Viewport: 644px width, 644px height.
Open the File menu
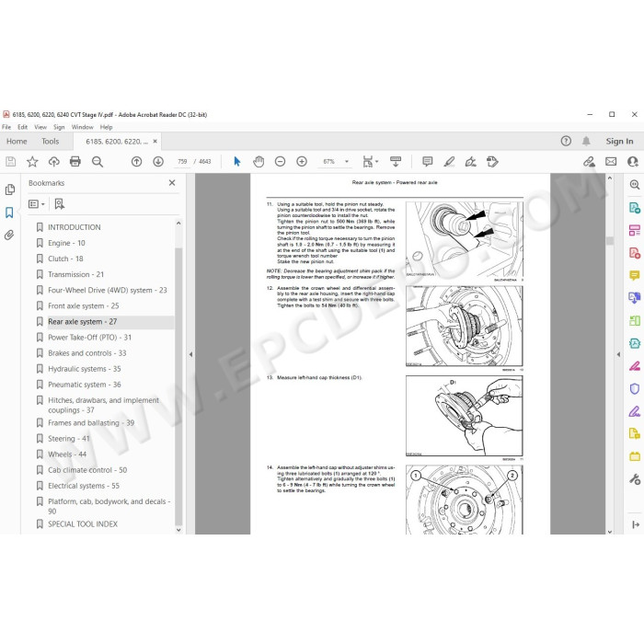6,127
